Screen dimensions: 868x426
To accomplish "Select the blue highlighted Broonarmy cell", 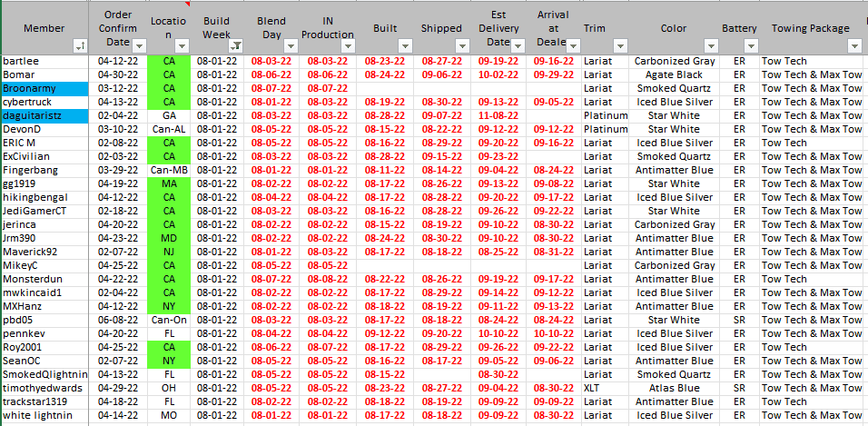I will pyautogui.click(x=44, y=88).
